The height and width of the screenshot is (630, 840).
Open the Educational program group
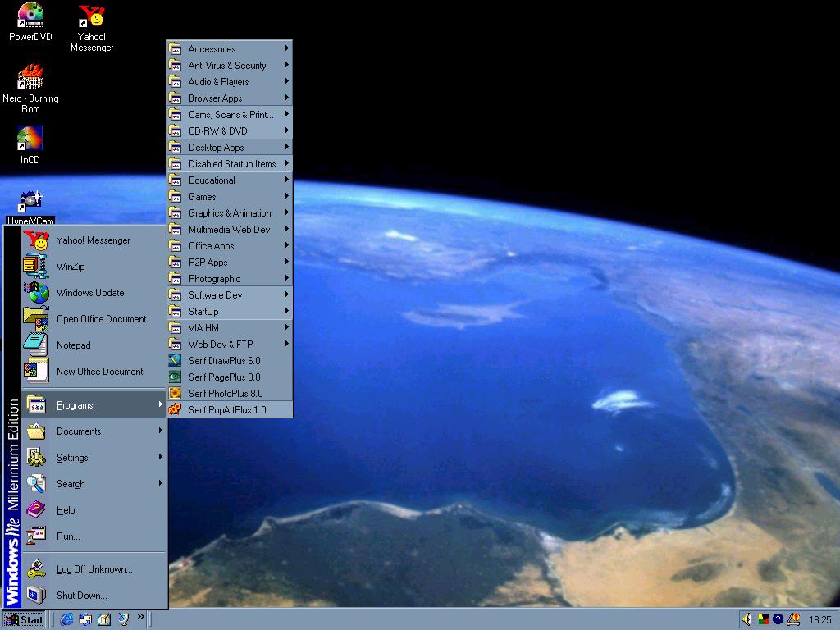point(230,180)
